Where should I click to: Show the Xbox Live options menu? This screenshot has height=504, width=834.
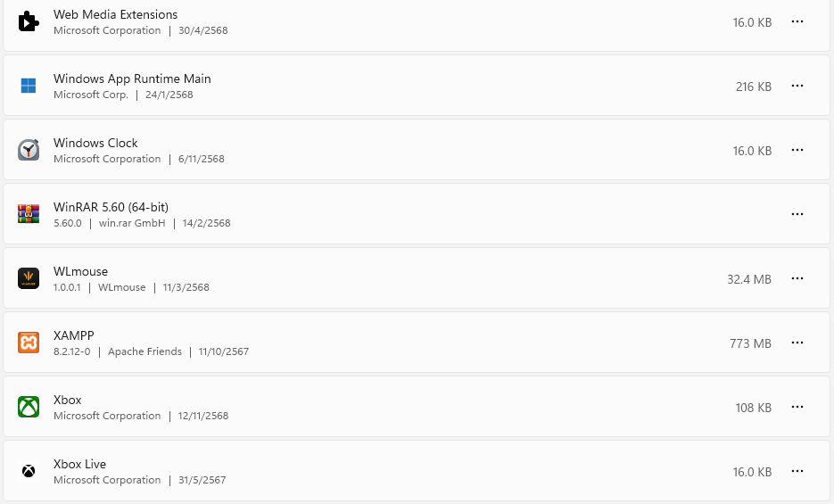point(797,471)
